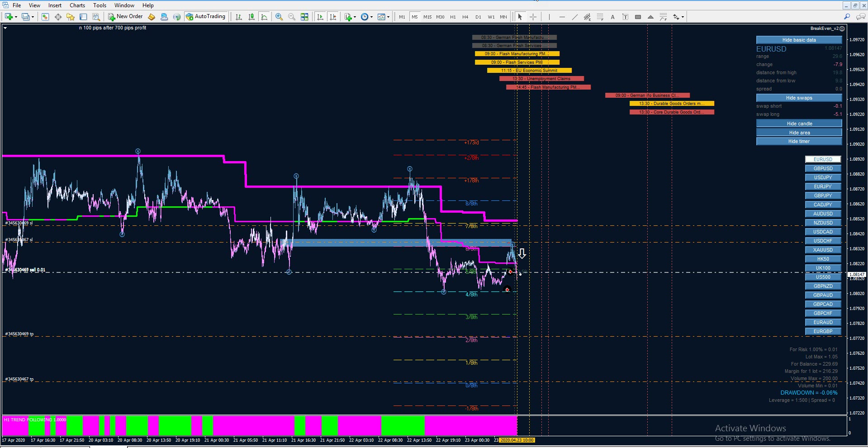Open the Data Window crosshair-circle icon

pos(58,17)
